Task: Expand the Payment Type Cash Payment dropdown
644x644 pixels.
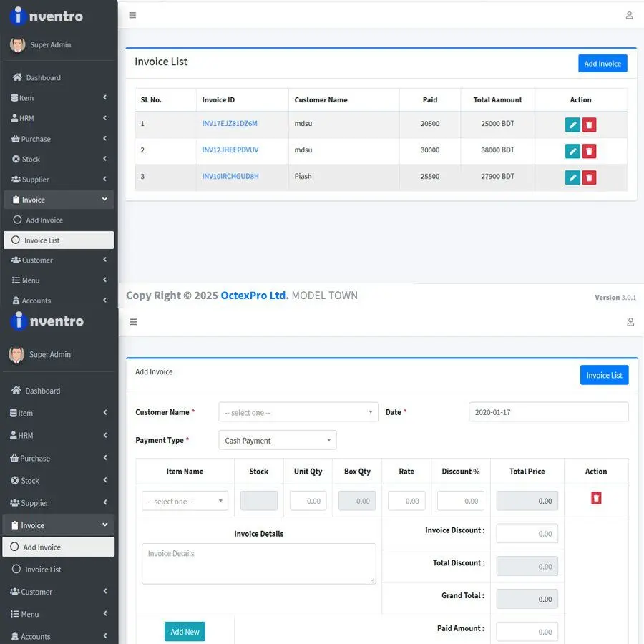Action: 277,440
